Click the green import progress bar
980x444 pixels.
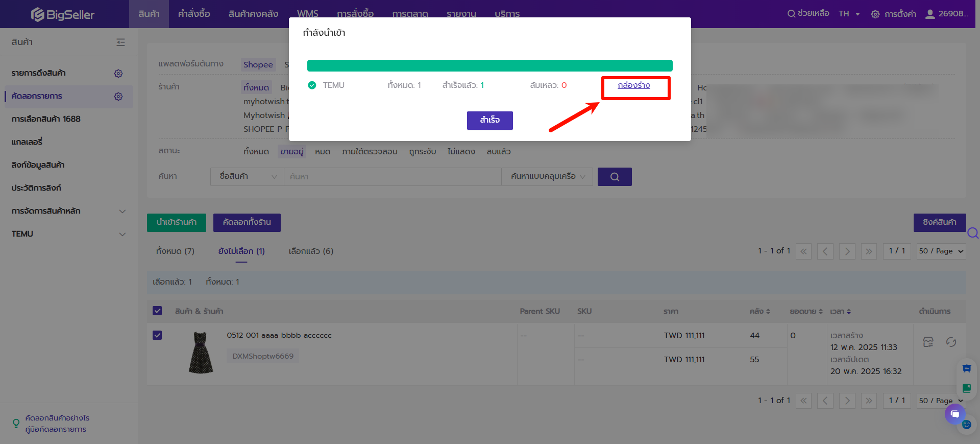coord(490,65)
